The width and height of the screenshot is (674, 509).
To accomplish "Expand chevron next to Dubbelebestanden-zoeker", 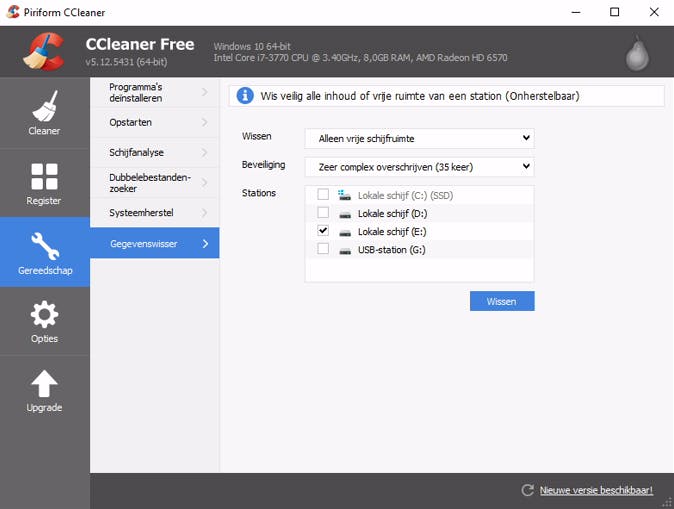I will point(205,182).
